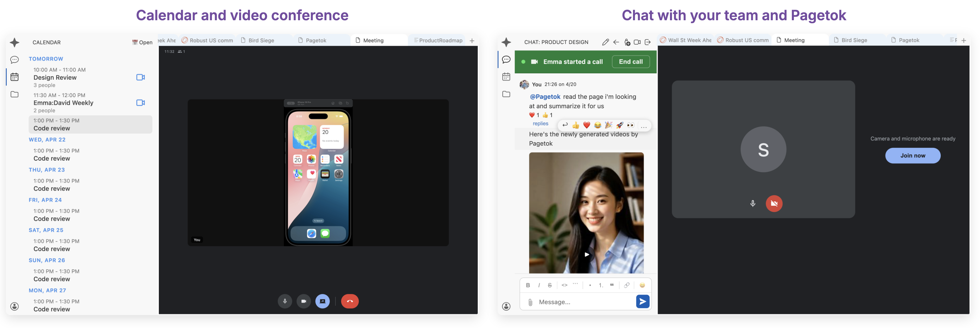
Task: Play the Pagetok generated video thumbnail
Action: point(587,254)
